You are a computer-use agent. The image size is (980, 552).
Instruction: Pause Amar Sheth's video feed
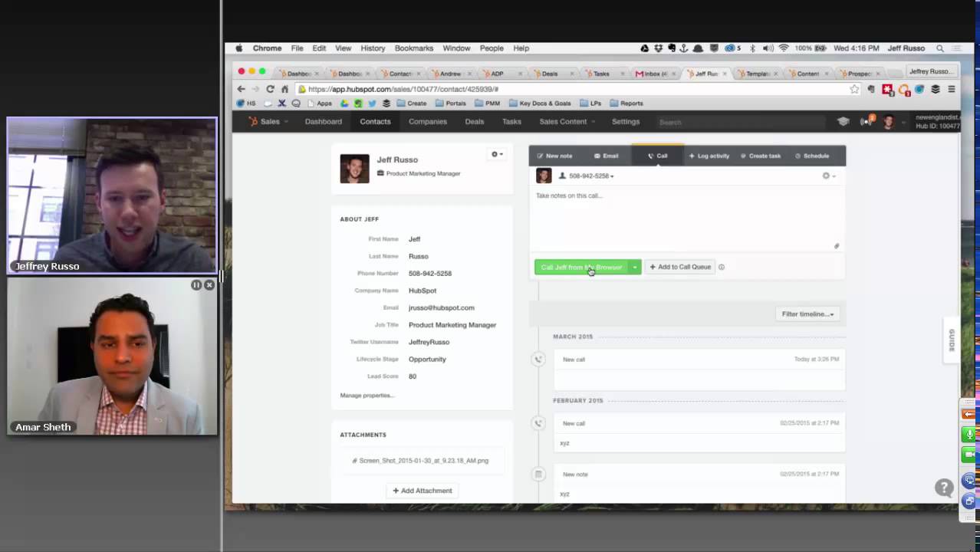196,285
